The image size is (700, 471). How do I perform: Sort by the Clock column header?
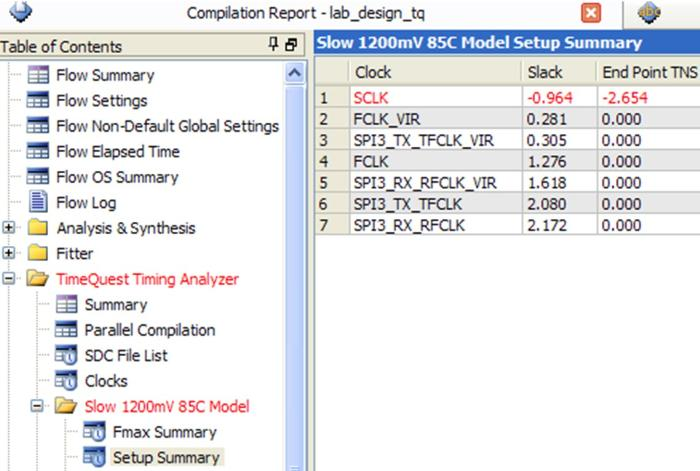click(x=436, y=72)
